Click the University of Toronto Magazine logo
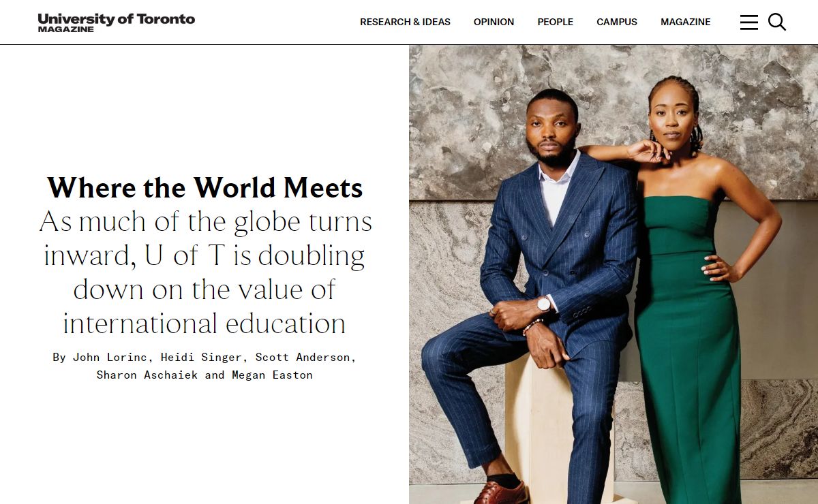 coord(117,22)
